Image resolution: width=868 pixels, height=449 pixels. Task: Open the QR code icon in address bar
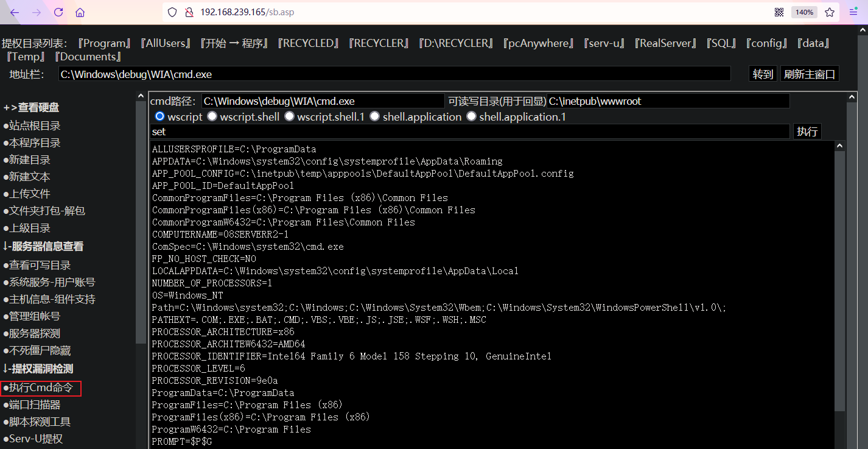pos(779,12)
